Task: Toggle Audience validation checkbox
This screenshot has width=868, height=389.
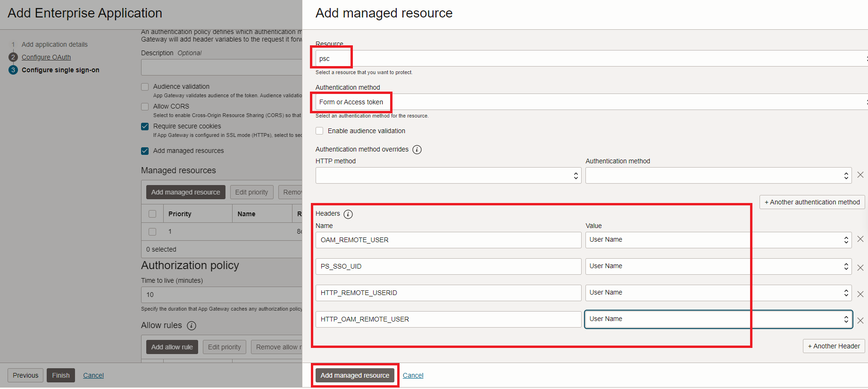Action: [145, 87]
